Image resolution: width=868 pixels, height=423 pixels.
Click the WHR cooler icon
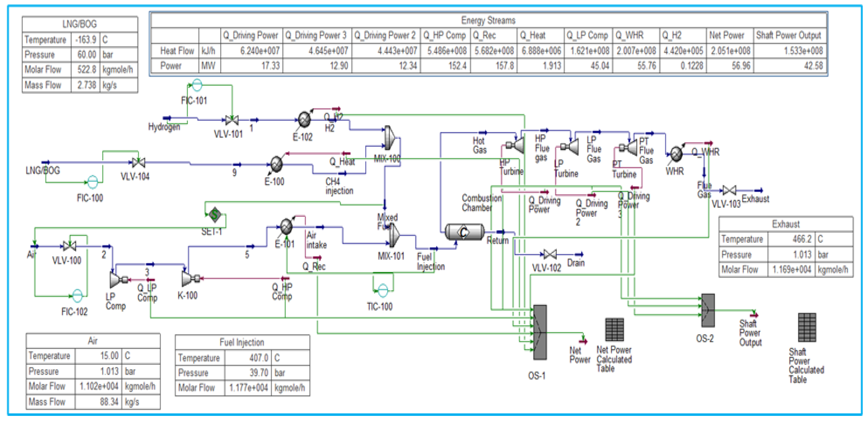tap(676, 154)
